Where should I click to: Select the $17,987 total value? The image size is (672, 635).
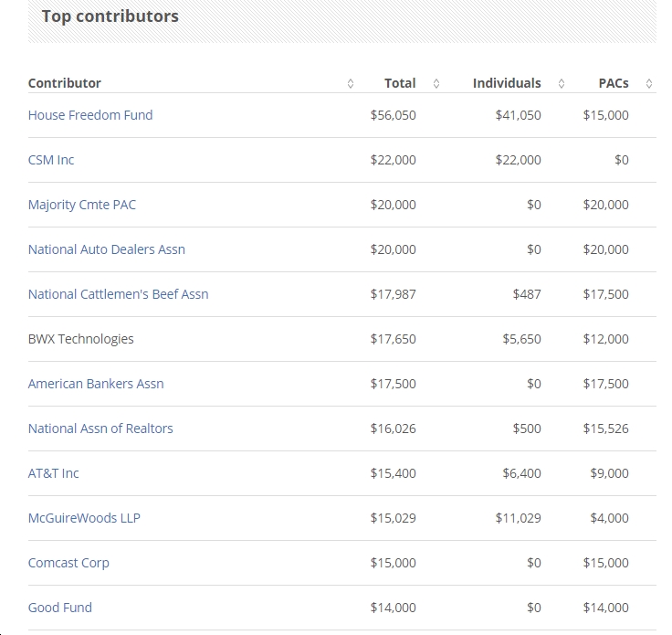click(x=393, y=294)
